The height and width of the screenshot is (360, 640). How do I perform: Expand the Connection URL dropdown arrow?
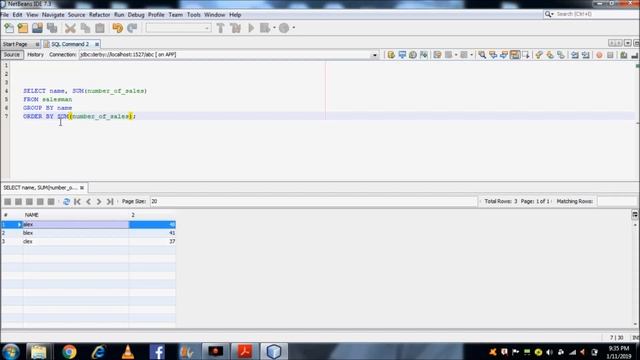click(374, 55)
